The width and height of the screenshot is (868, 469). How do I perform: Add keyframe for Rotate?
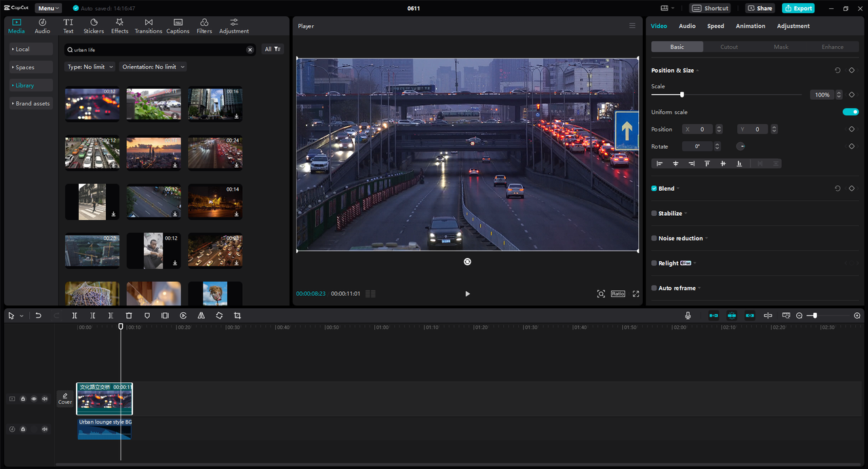pos(852,147)
